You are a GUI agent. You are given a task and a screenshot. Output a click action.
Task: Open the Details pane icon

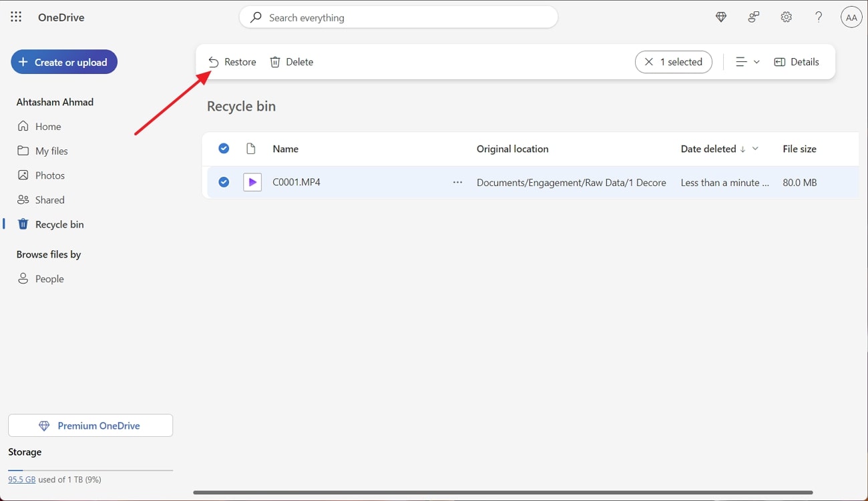point(779,61)
